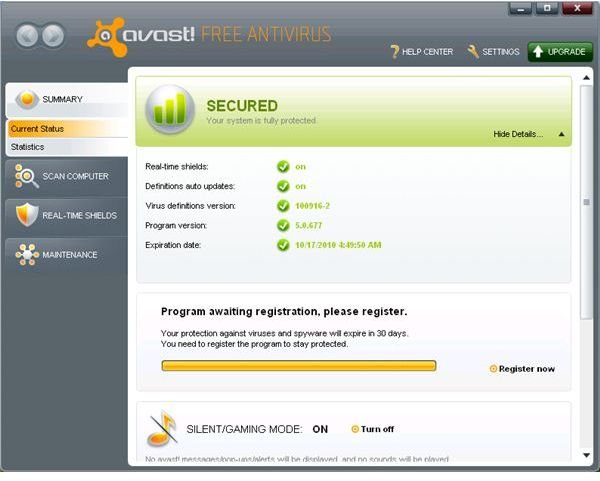Click the back navigation arrow button

coord(27,36)
